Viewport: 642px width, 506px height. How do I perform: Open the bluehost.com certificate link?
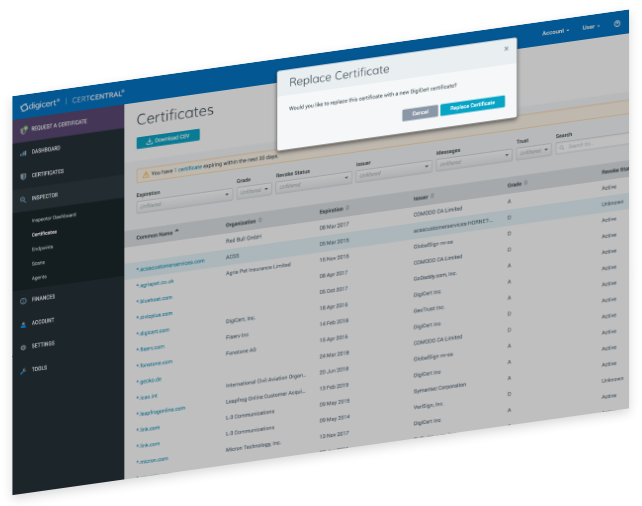coord(156,300)
